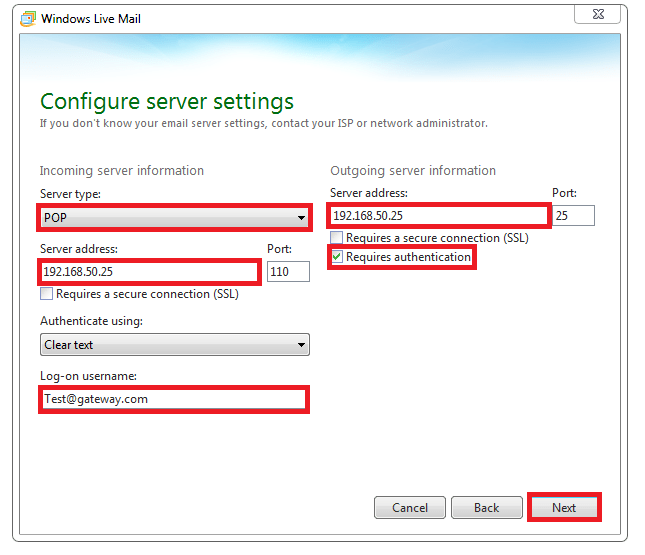Click the Cancel button
The height and width of the screenshot is (555, 645).
tap(410, 507)
